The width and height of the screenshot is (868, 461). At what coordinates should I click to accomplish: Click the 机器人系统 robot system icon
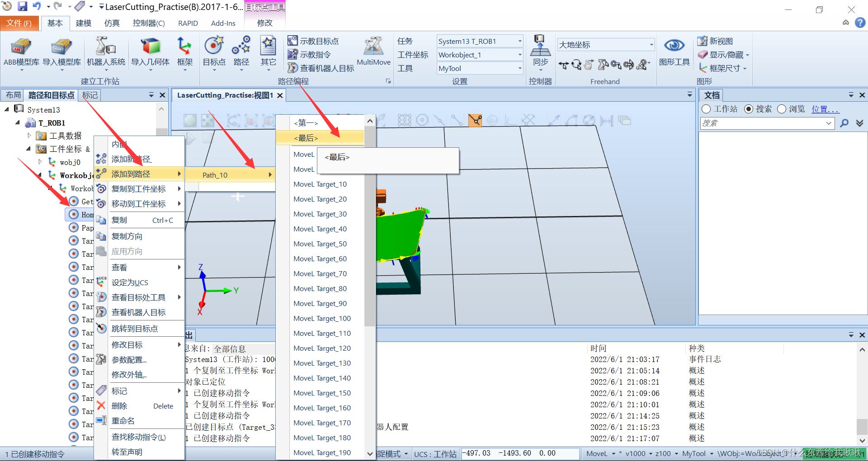(x=106, y=53)
